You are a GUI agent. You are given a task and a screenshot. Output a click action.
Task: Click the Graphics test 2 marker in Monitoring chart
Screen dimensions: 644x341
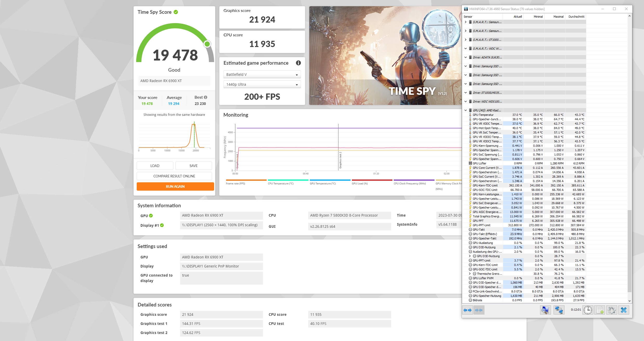pyautogui.click(x=340, y=160)
